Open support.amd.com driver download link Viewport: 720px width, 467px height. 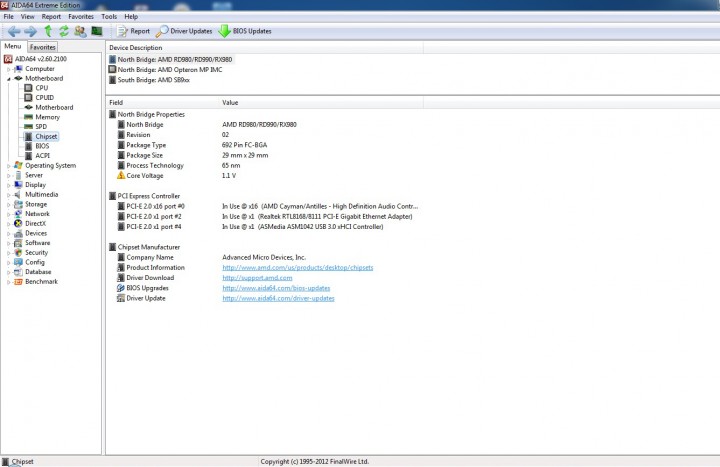(x=257, y=278)
